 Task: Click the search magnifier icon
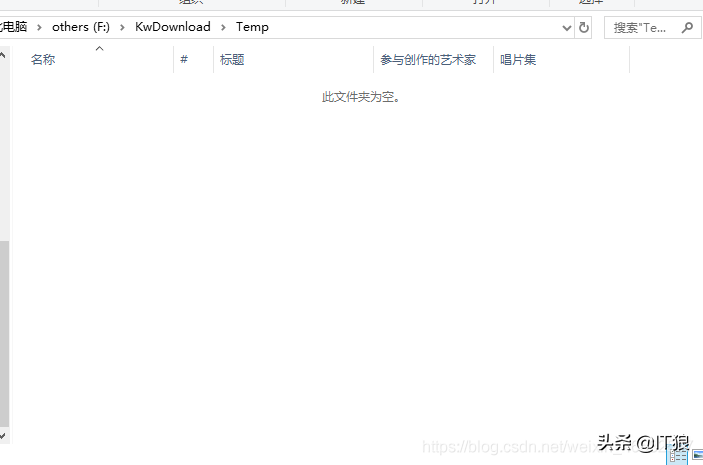point(687,28)
